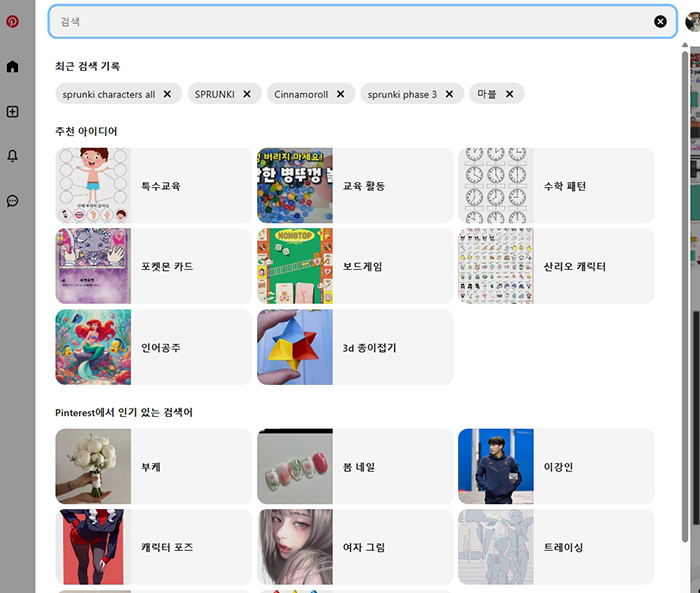Search again for 'Cinnamoroll' chip

click(x=301, y=94)
